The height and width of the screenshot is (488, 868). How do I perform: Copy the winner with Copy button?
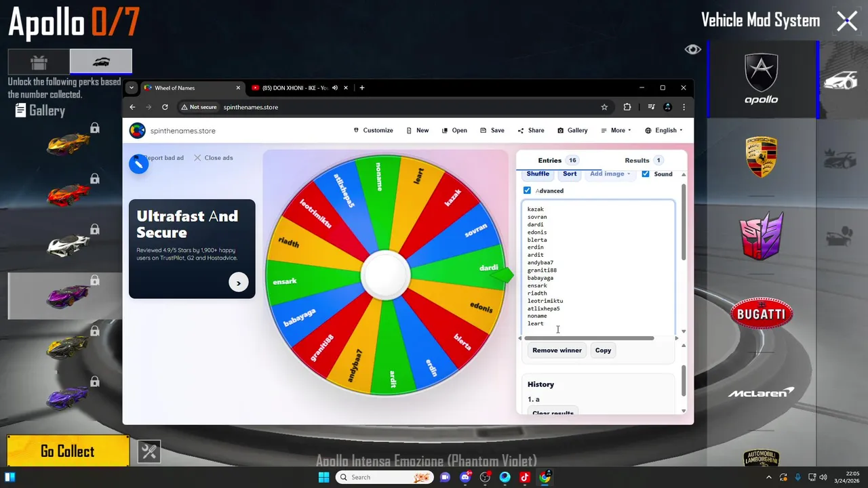coord(603,350)
